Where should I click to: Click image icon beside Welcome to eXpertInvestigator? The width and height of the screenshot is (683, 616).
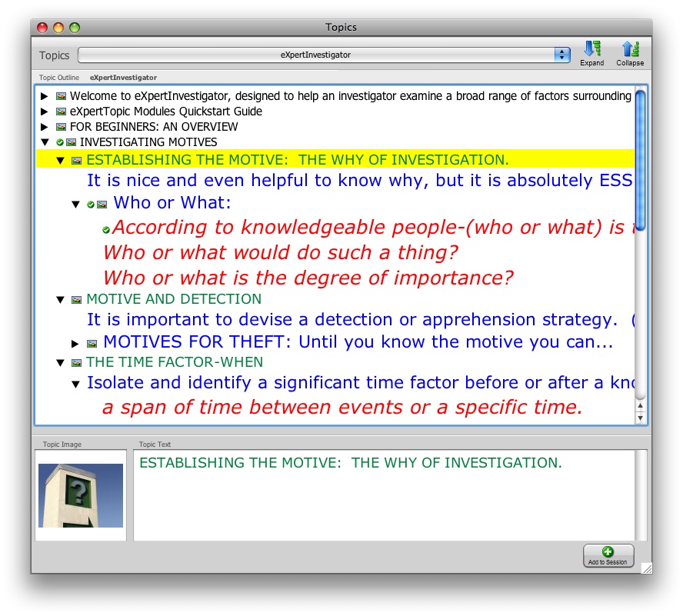tap(61, 96)
